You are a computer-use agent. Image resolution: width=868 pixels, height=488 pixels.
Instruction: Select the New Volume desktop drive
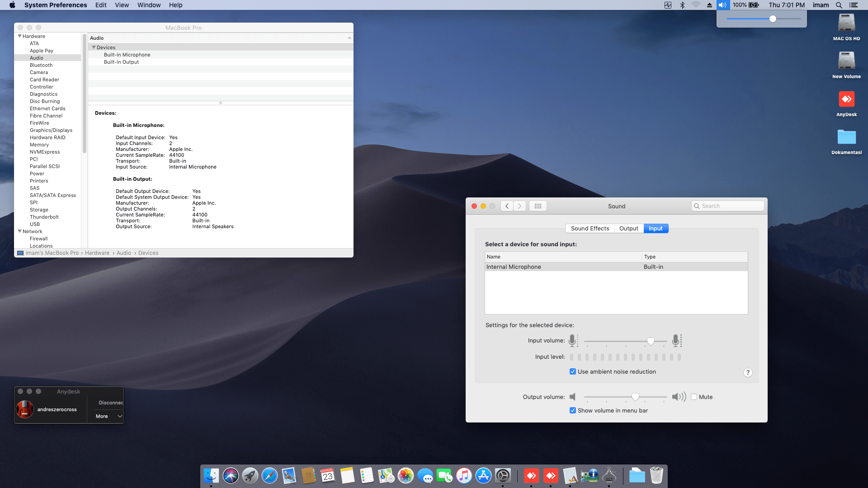tap(846, 65)
